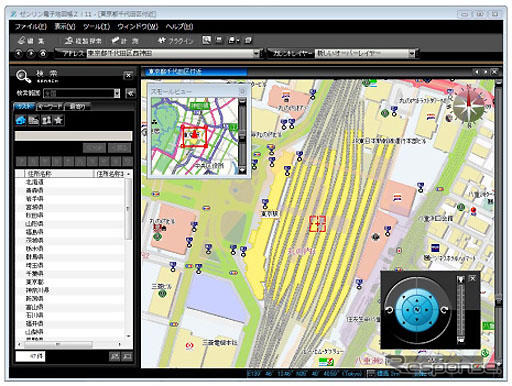Select 神奈川県 in the address list
512x386 pixels.
click(37, 290)
